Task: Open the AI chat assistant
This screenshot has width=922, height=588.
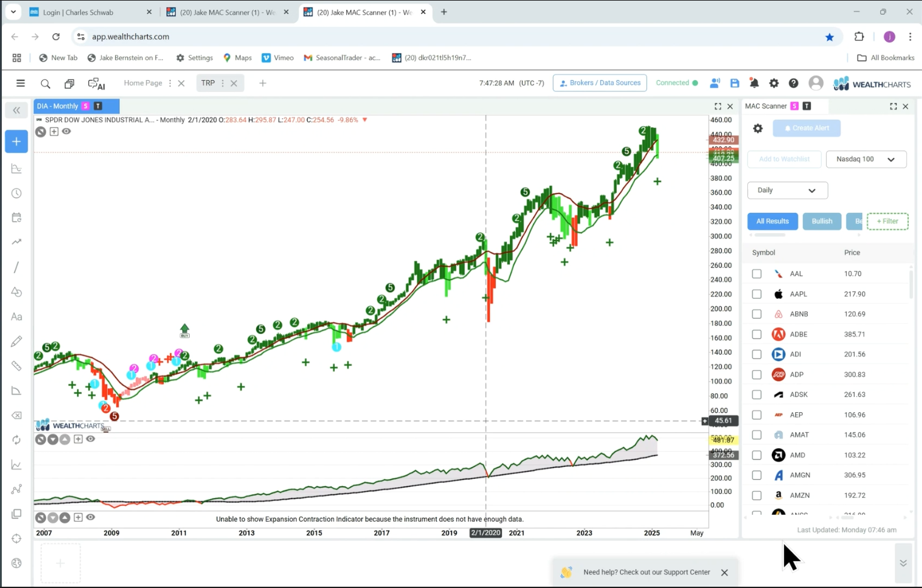Action: (x=96, y=83)
